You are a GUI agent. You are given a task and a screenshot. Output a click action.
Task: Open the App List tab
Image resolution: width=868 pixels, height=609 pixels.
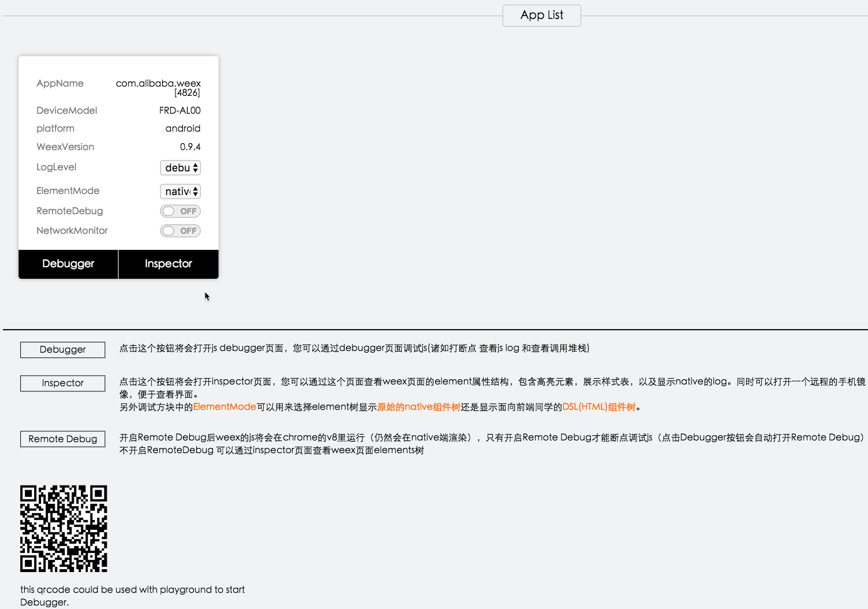tap(541, 16)
